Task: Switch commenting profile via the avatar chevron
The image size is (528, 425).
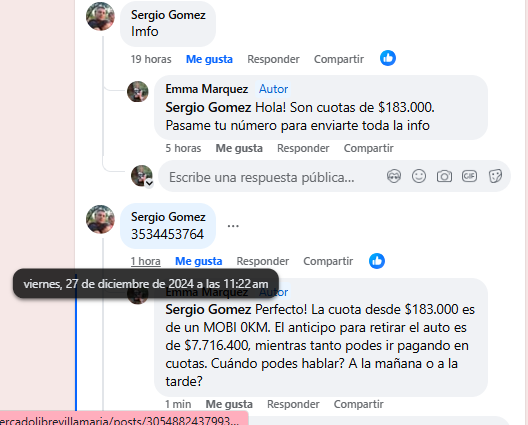Action: [149, 184]
